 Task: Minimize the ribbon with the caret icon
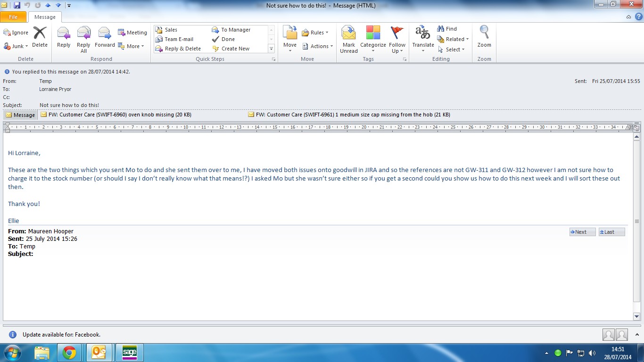coord(628,17)
